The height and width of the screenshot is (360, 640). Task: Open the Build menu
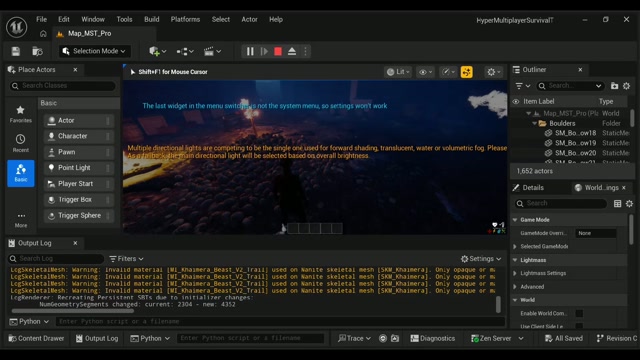(151, 19)
